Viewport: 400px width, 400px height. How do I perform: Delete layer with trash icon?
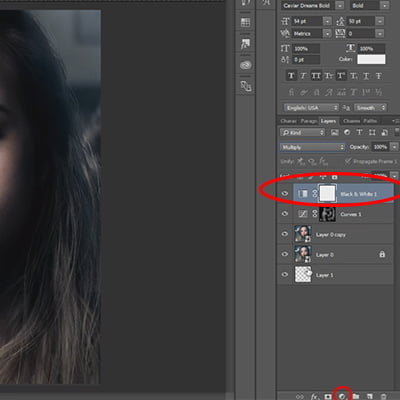click(x=384, y=396)
